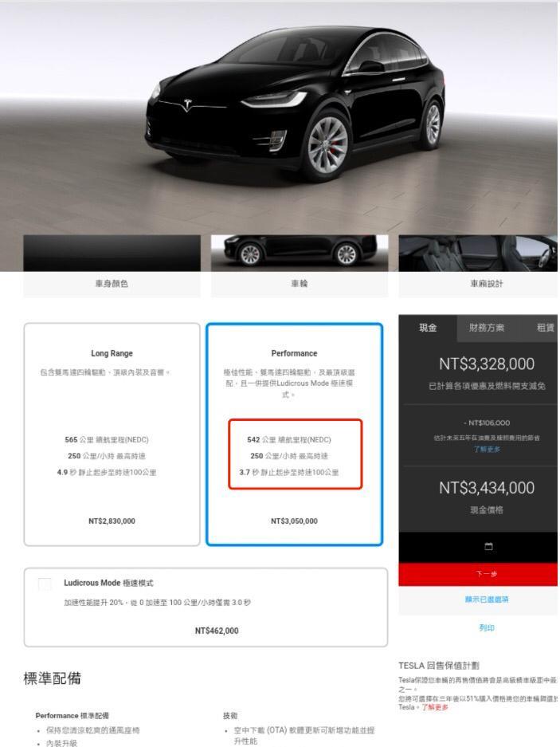
Task: Click the NT$2,830,000 Long Range price
Action: tap(112, 521)
